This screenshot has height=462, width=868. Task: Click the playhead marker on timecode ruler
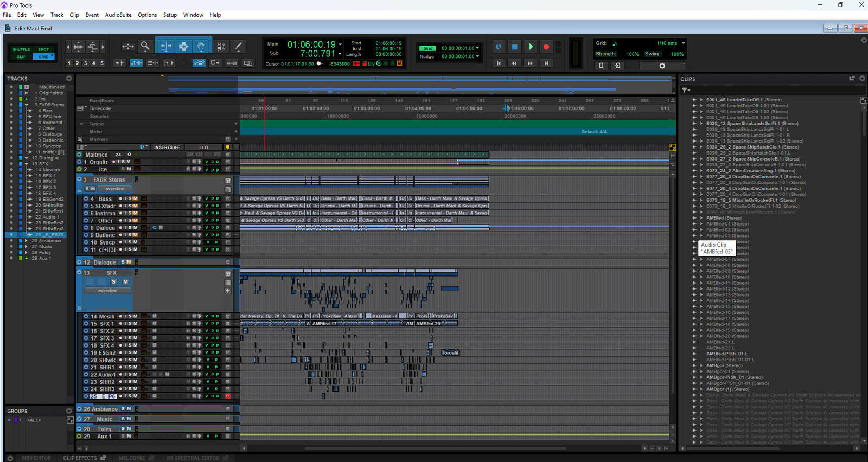(x=506, y=108)
